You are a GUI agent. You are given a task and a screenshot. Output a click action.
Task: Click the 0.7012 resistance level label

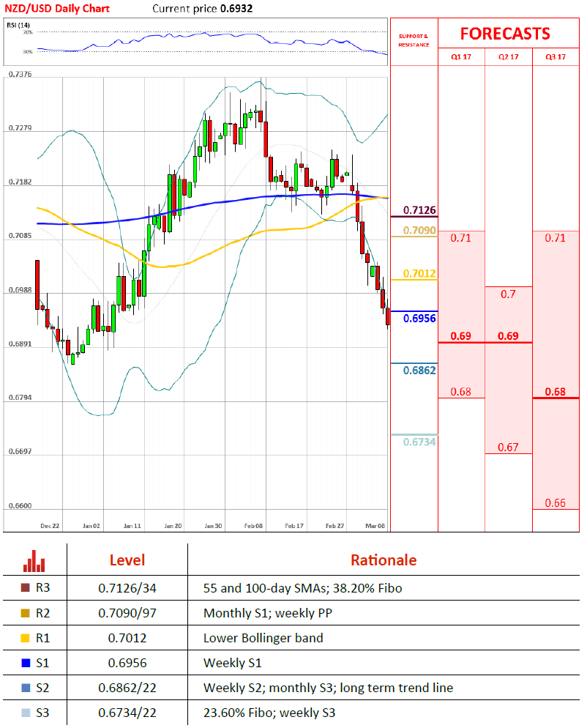pyautogui.click(x=419, y=273)
